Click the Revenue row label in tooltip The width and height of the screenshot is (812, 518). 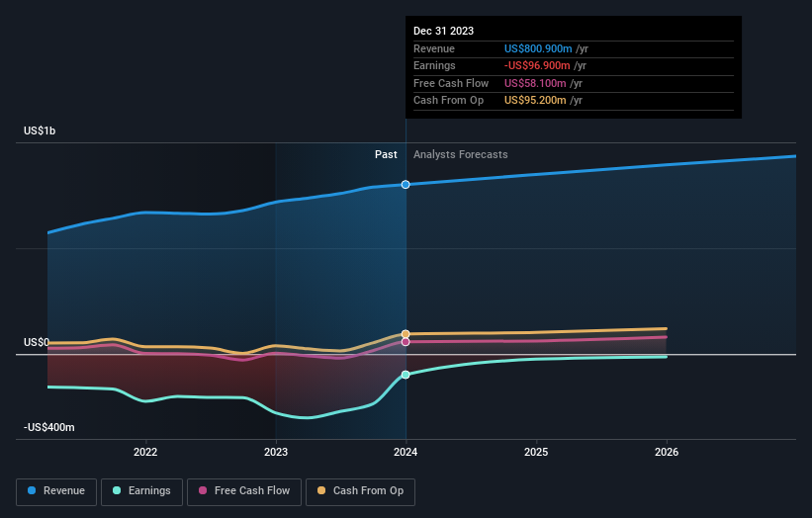434,48
